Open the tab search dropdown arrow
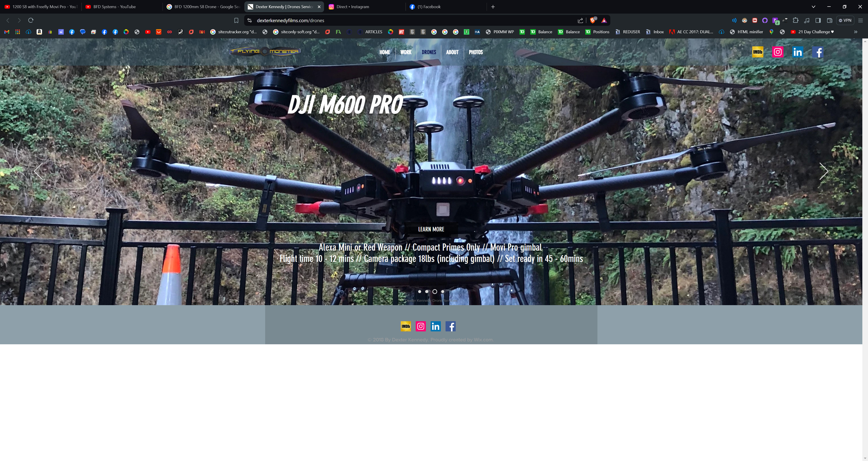 pyautogui.click(x=814, y=7)
